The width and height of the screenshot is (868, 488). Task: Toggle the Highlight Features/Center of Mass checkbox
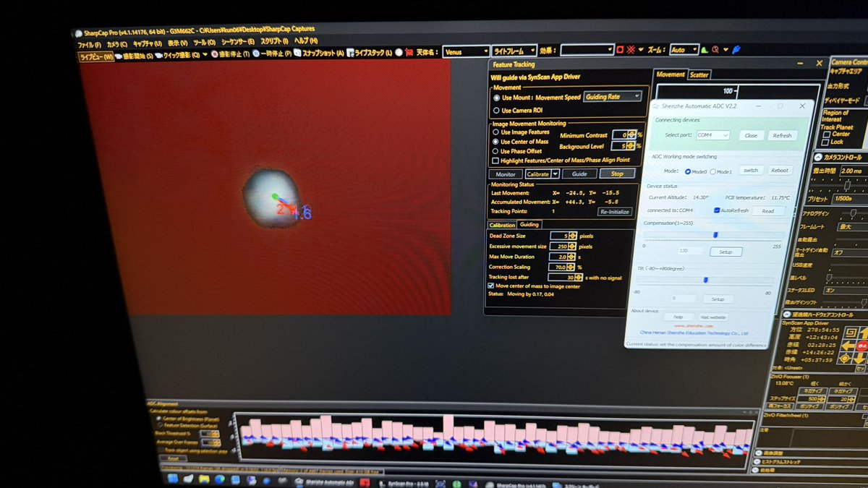pos(495,160)
